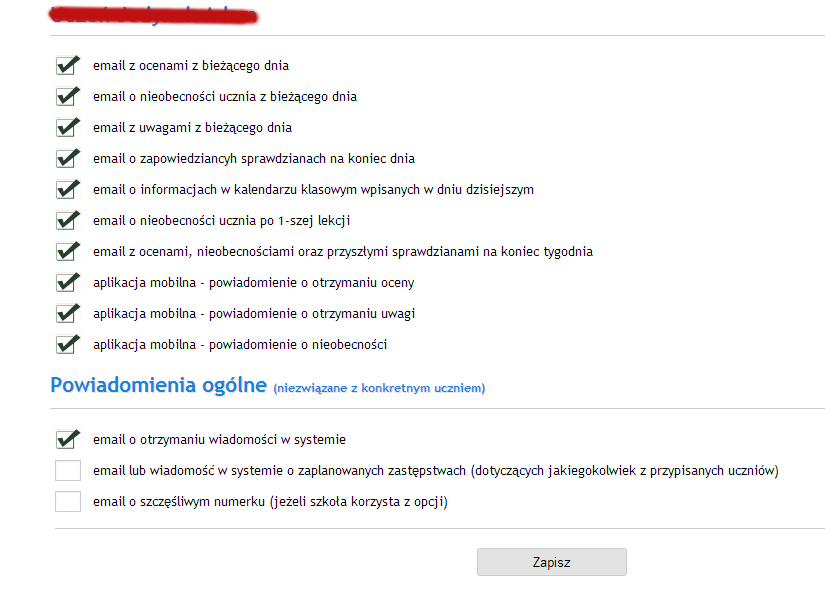Uncheck email z ocenami z bieżącego dnia
The width and height of the screenshot is (825, 595).
68,66
